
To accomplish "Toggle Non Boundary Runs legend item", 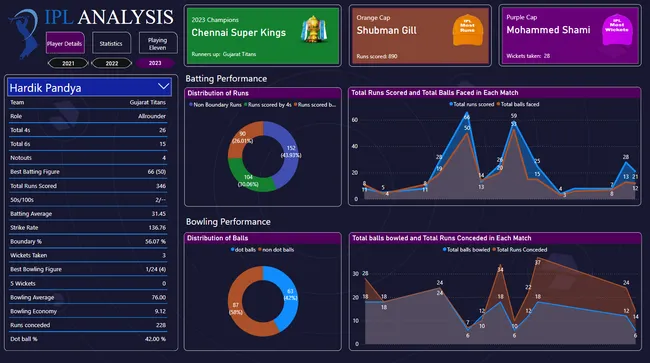I will point(215,105).
